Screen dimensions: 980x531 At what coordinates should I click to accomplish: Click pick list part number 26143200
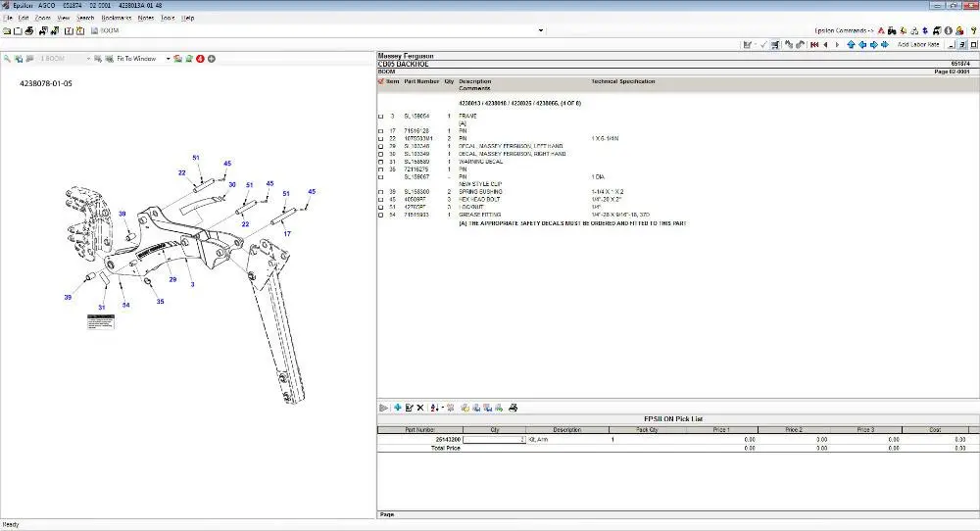point(448,440)
